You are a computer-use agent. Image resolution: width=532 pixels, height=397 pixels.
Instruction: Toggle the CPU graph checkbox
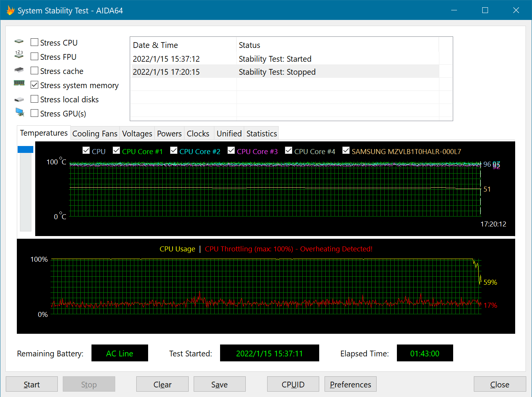click(x=86, y=151)
